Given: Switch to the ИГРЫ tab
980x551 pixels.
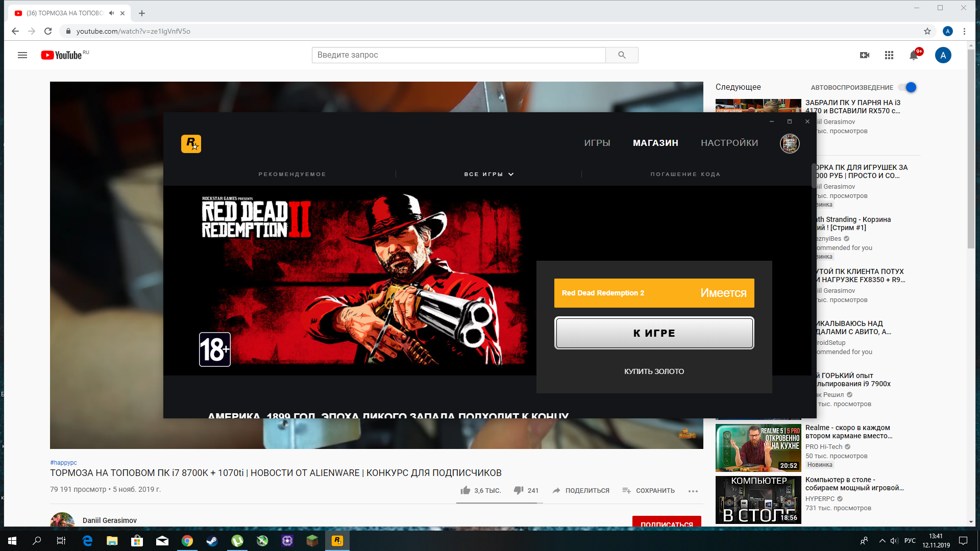Looking at the screenshot, I should point(597,143).
